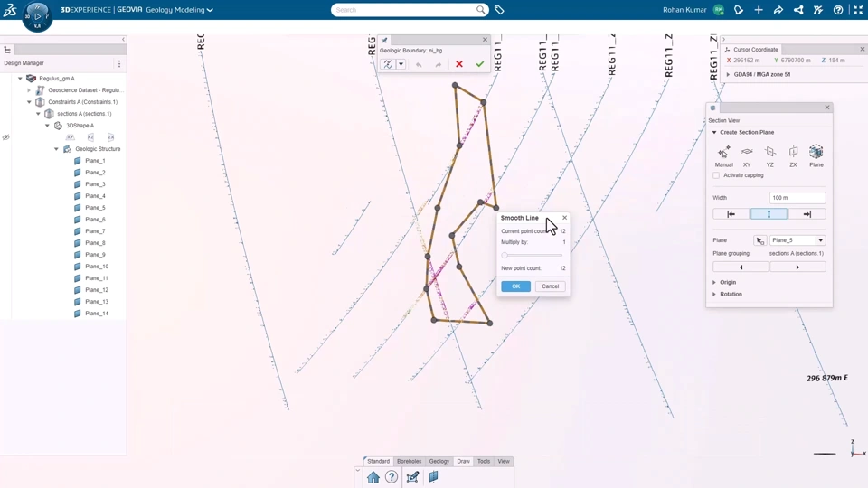868x488 pixels.
Task: Select the XY section plane icon
Action: click(747, 152)
